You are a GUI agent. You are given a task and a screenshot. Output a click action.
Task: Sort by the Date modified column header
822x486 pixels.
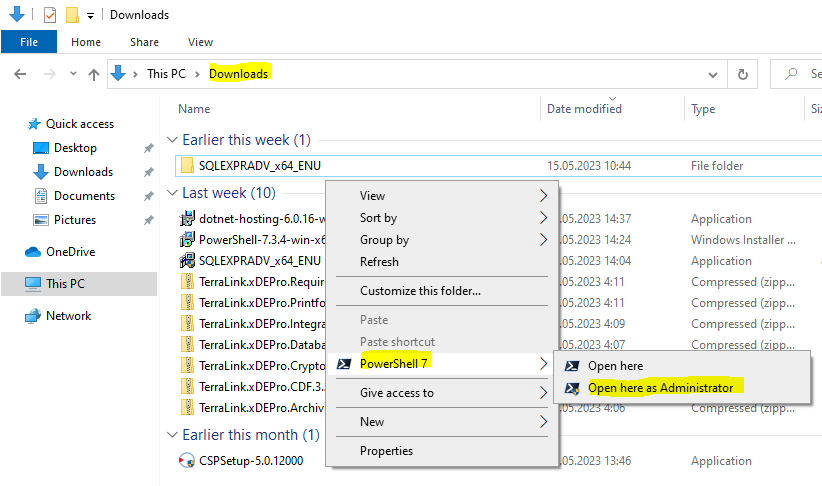[x=584, y=109]
